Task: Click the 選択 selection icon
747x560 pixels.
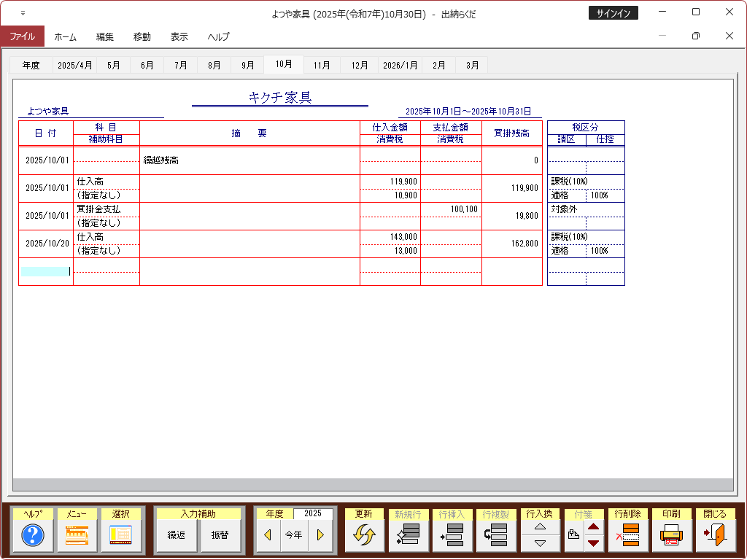Action: tap(120, 535)
